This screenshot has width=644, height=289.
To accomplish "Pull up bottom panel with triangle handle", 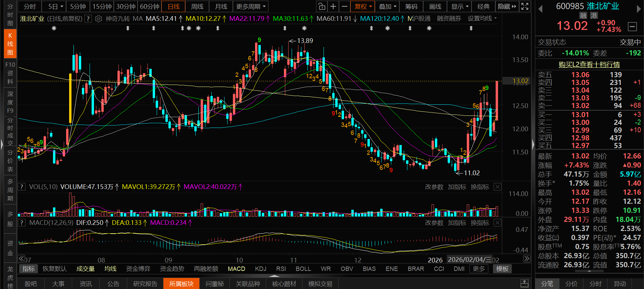I will click(274, 276).
